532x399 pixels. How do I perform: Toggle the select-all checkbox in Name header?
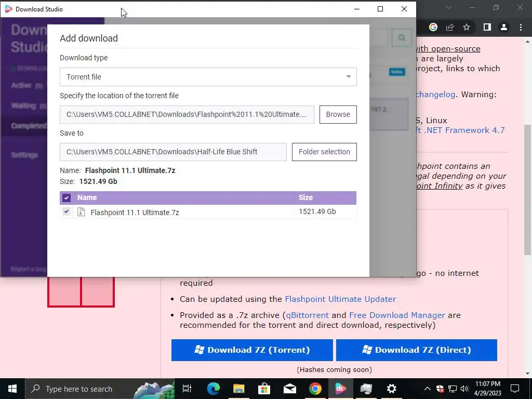click(x=66, y=198)
